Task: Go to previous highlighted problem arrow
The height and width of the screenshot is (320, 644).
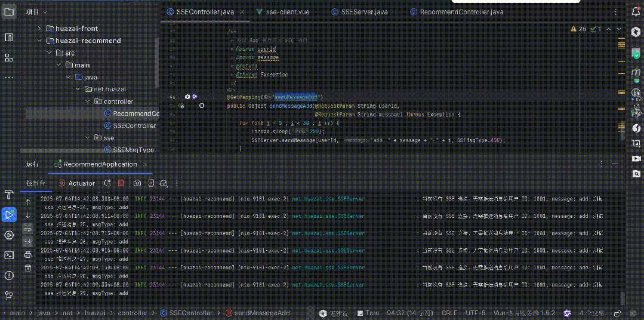Action: pos(609,29)
